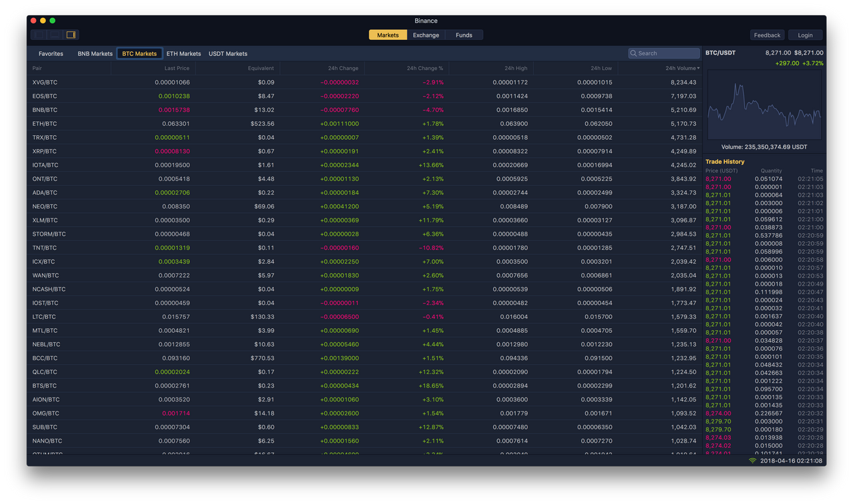
Task: Click the 2018-04-16 02:21:08 timestamp
Action: 791,461
